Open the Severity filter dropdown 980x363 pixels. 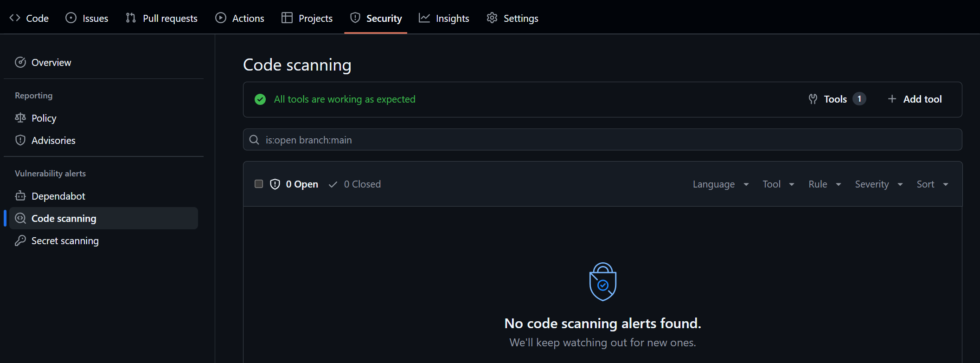879,184
